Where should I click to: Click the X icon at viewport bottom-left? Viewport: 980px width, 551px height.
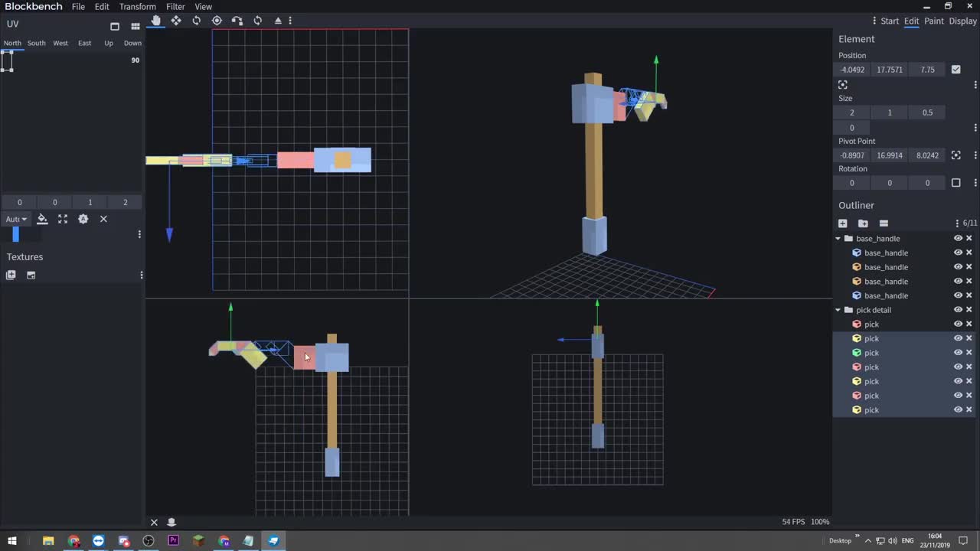(x=154, y=522)
